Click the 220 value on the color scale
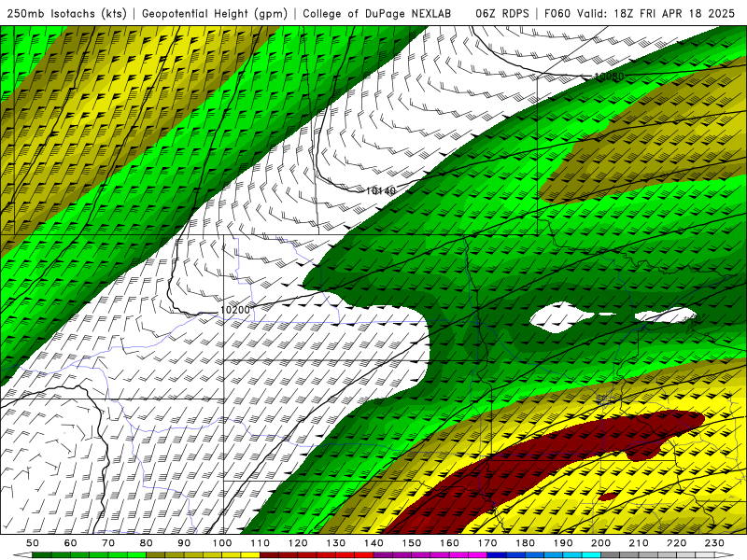 point(676,543)
